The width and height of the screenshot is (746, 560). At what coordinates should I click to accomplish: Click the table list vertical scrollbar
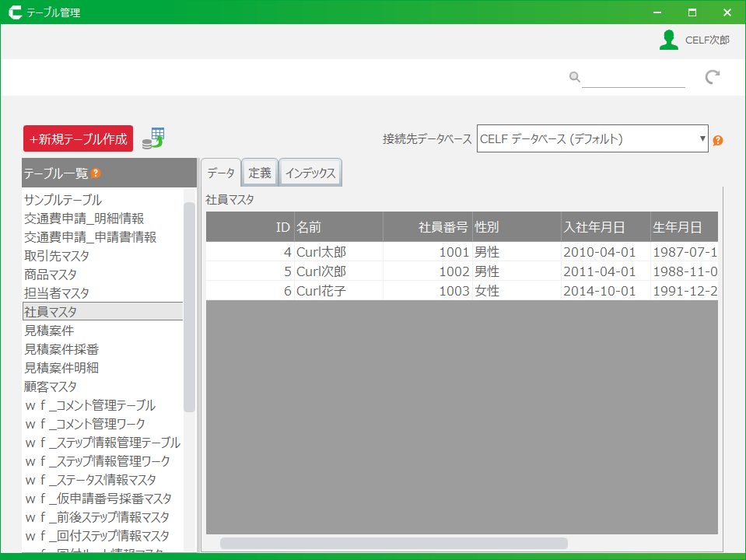(189, 307)
